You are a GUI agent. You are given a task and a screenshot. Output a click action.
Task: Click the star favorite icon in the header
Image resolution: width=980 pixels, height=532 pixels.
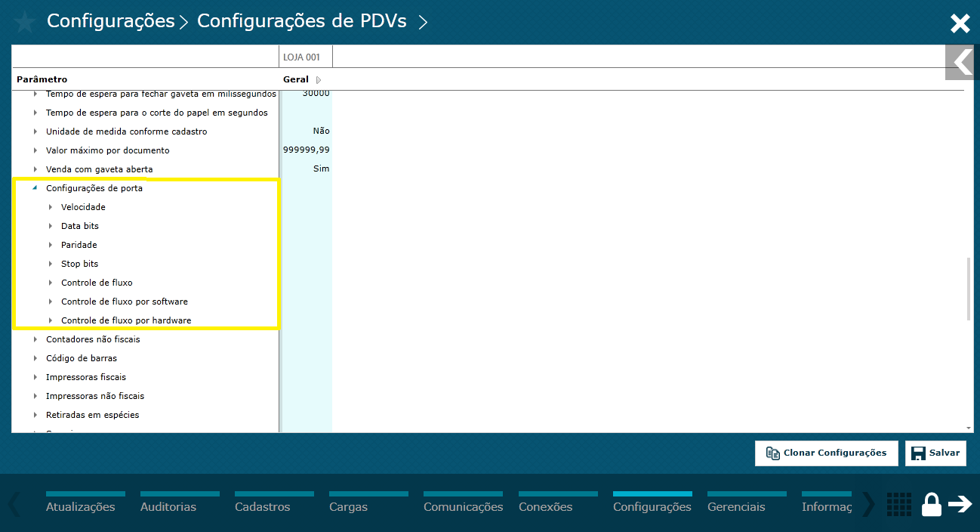point(25,22)
